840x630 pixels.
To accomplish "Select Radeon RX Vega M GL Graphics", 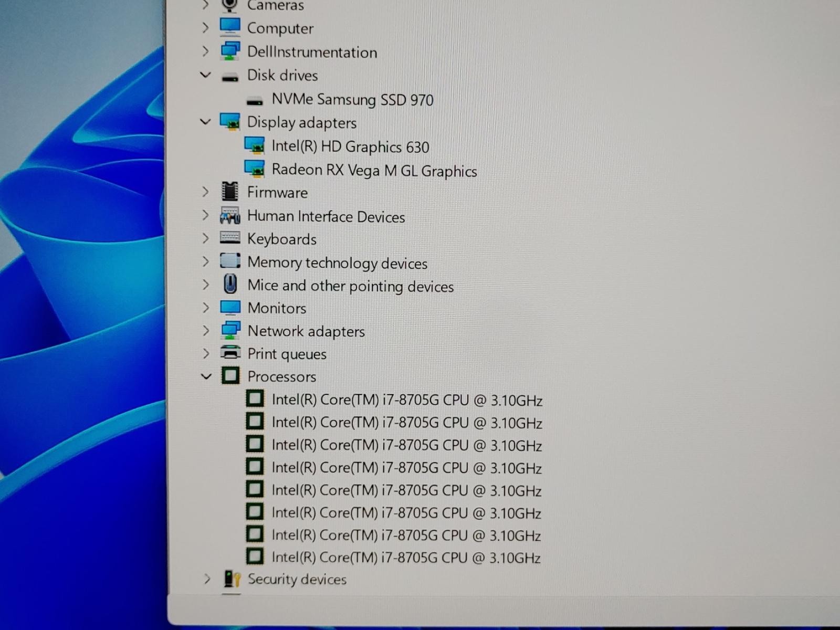I will pos(374,170).
